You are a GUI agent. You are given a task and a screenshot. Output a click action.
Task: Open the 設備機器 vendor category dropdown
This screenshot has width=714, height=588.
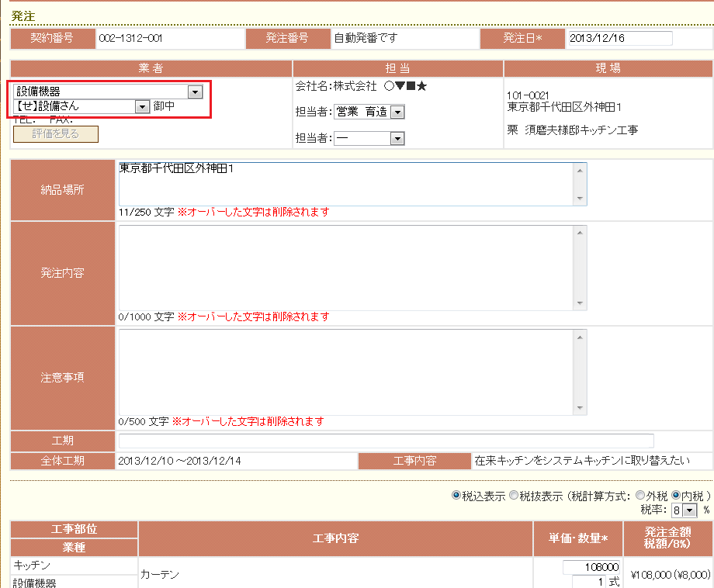(195, 92)
